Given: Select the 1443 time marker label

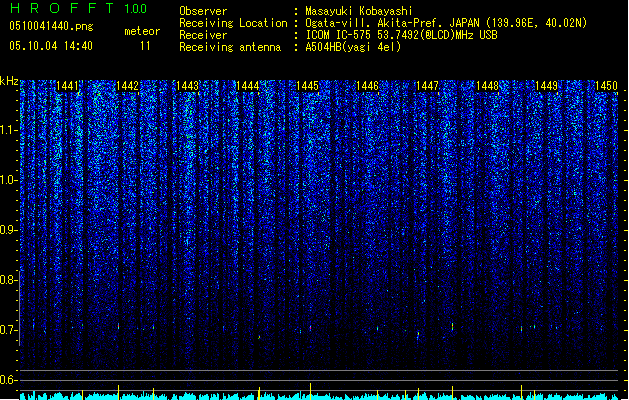Looking at the screenshot, I should [187, 86].
